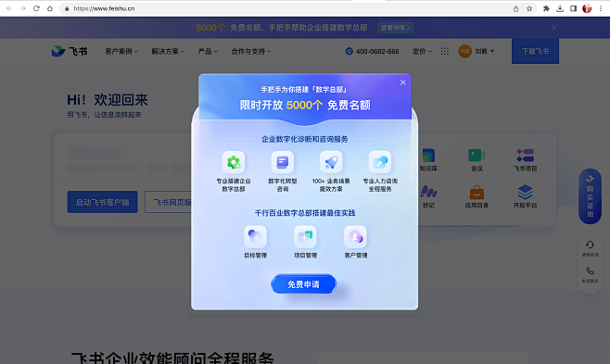This screenshot has width=610, height=364.
Task: Open 应用目录 shopping bag icon
Action: pos(477,193)
